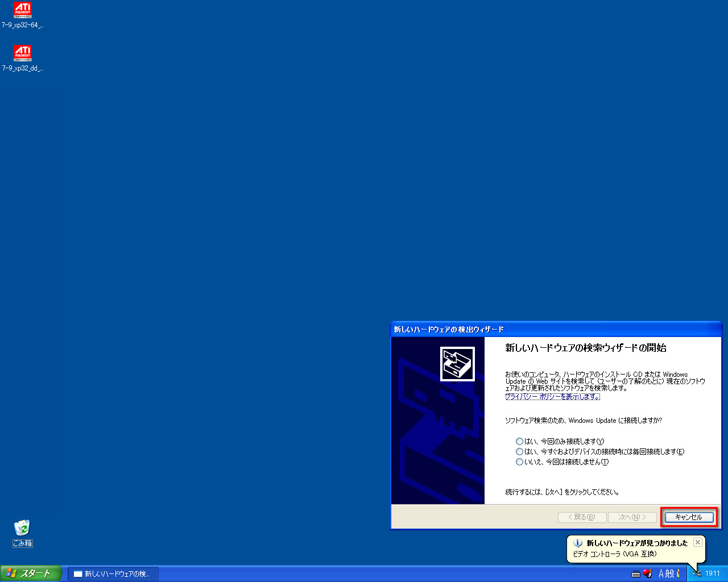Screen dimensions: 728x582
Task: Select the ATI 7-9_xp32_dd desktop icon
Action: pos(22,54)
